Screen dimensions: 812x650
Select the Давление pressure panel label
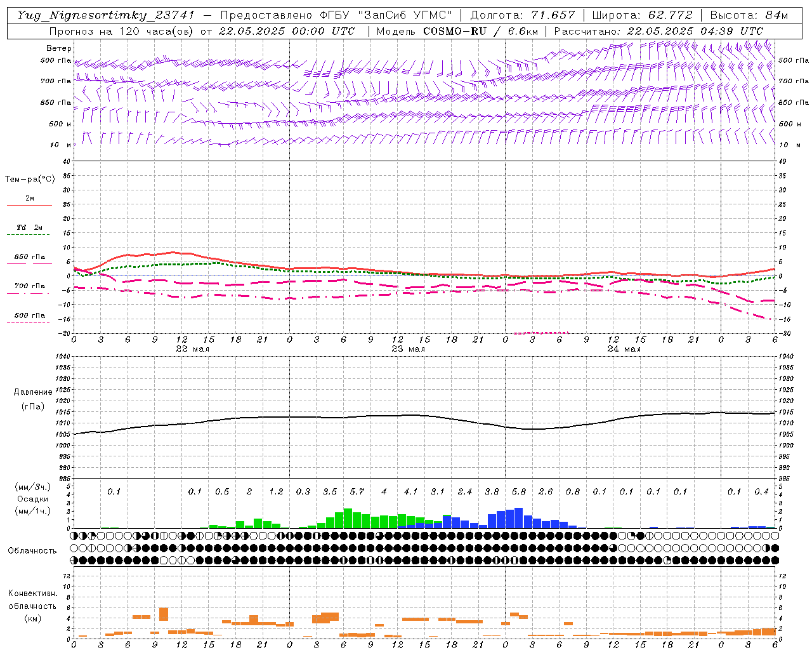tap(33, 392)
